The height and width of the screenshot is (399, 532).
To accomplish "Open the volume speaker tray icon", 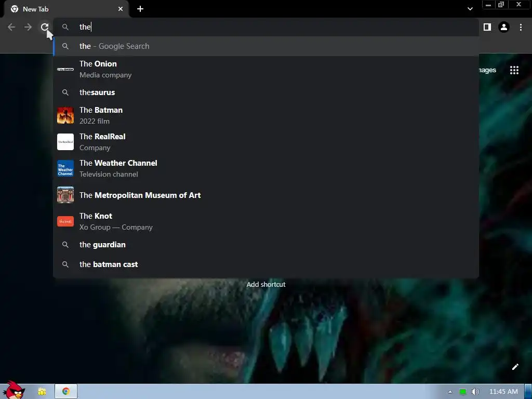I will point(475,392).
